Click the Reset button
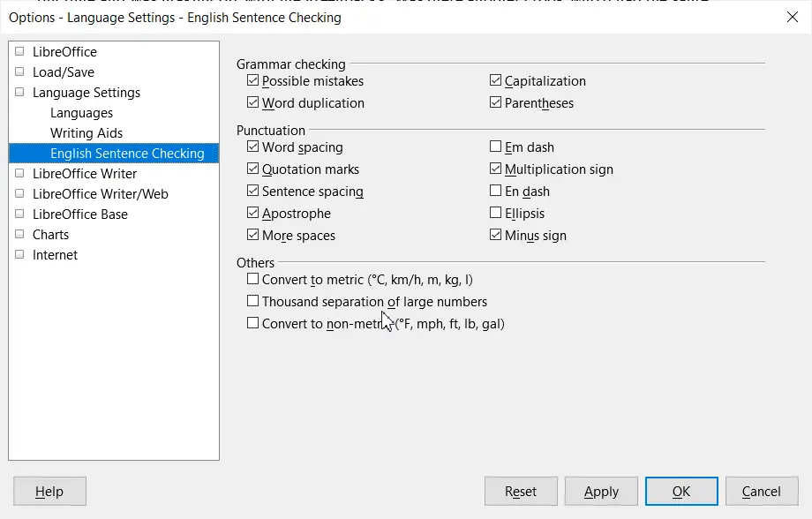 point(521,492)
